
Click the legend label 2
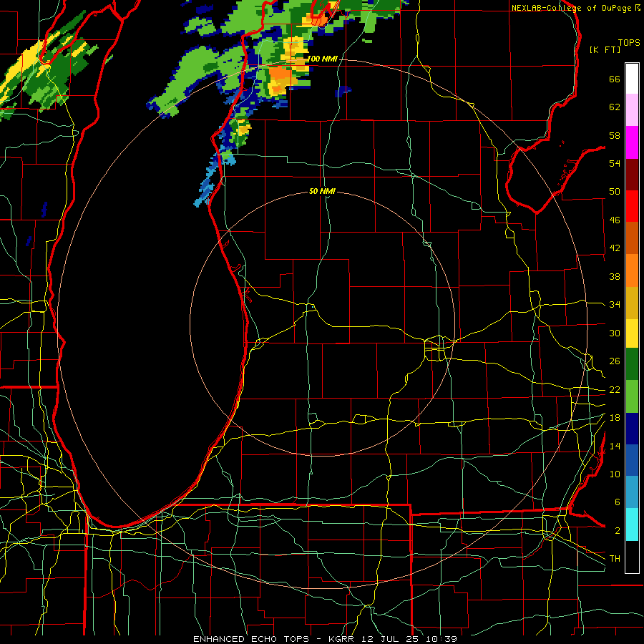(618, 531)
